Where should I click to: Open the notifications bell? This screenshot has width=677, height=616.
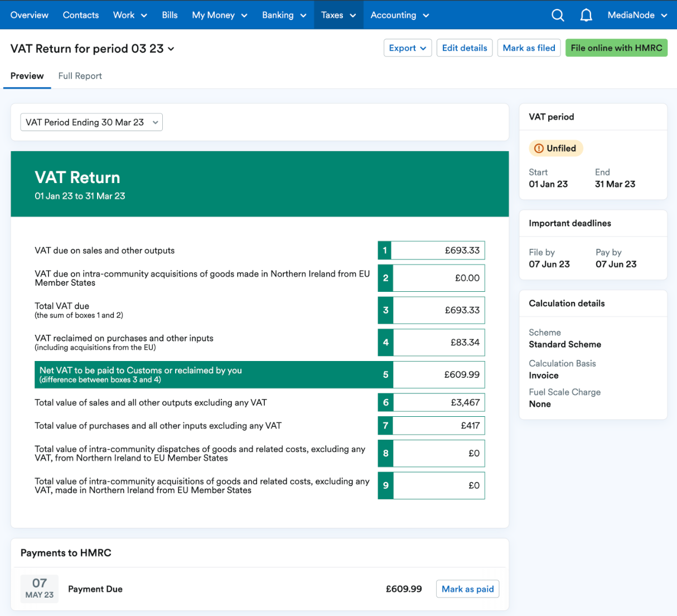point(586,15)
